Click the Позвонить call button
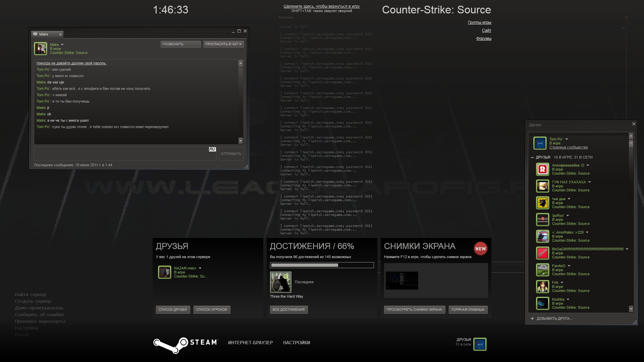The width and height of the screenshot is (644, 362). (x=181, y=44)
